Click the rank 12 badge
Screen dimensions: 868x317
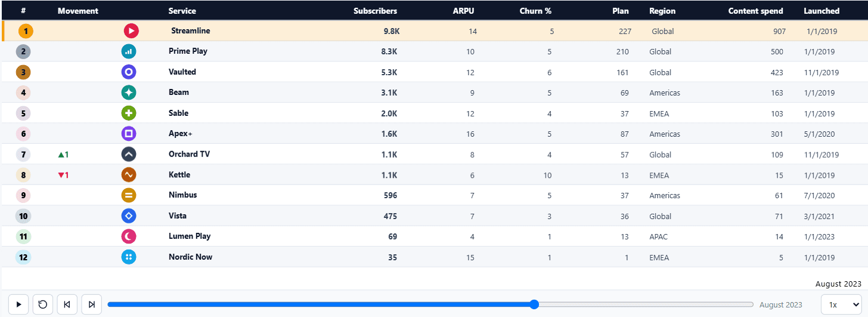click(x=23, y=257)
